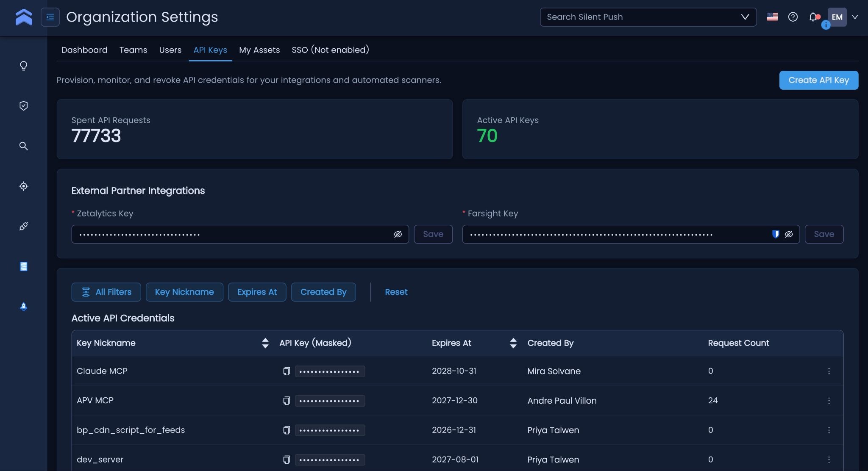This screenshot has width=868, height=471.
Task: Open row actions for bp_cdn_script_for_feeds
Action: [x=829, y=430]
